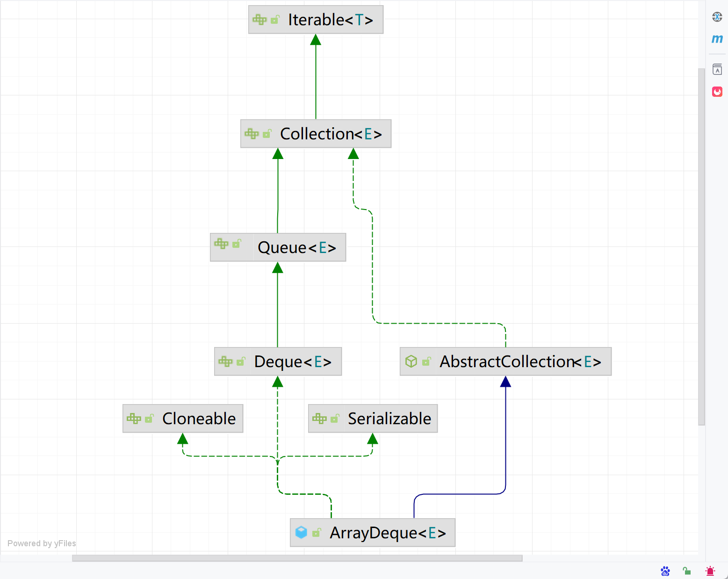The height and width of the screenshot is (579, 728).
Task: Click the gray X globe icon in right sidebar
Action: point(717,17)
